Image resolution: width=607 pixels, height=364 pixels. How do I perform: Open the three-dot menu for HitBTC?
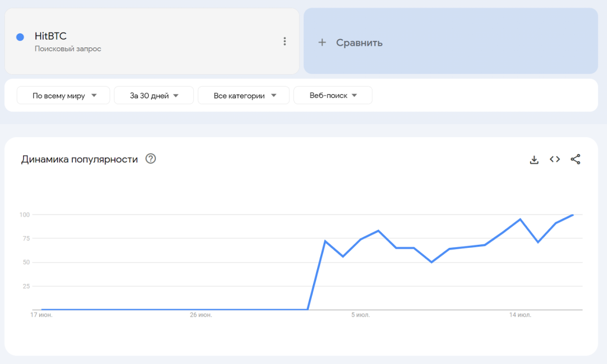pyautogui.click(x=285, y=41)
